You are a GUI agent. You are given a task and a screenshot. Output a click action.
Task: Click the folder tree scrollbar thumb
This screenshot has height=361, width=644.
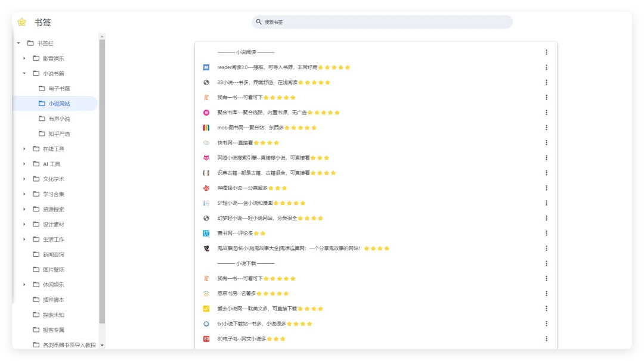pos(102,181)
